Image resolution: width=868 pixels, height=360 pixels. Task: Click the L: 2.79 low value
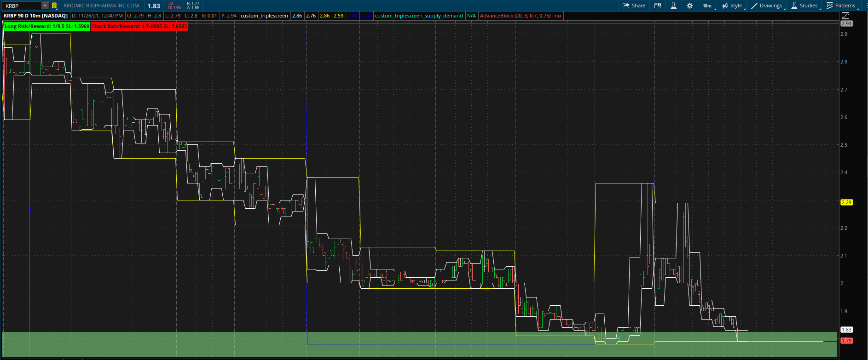click(x=173, y=16)
